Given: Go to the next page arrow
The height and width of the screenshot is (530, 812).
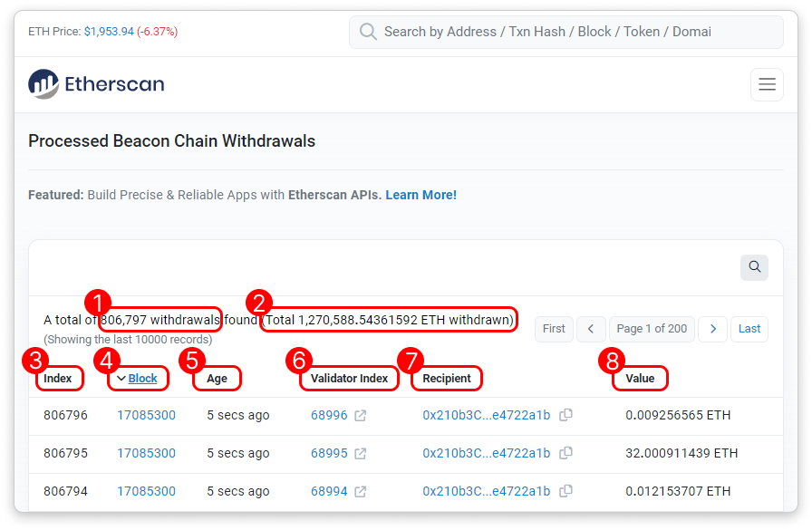Looking at the screenshot, I should [713, 329].
